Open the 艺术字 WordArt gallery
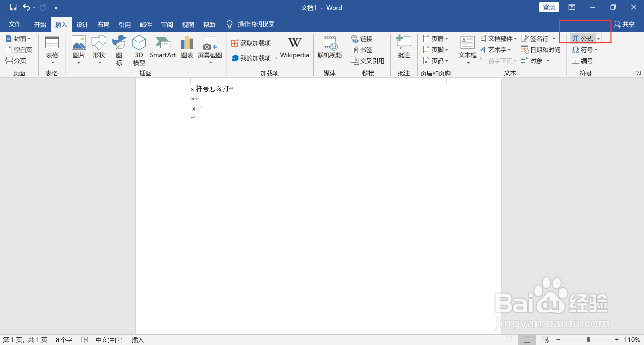This screenshot has height=345, width=644. (496, 50)
